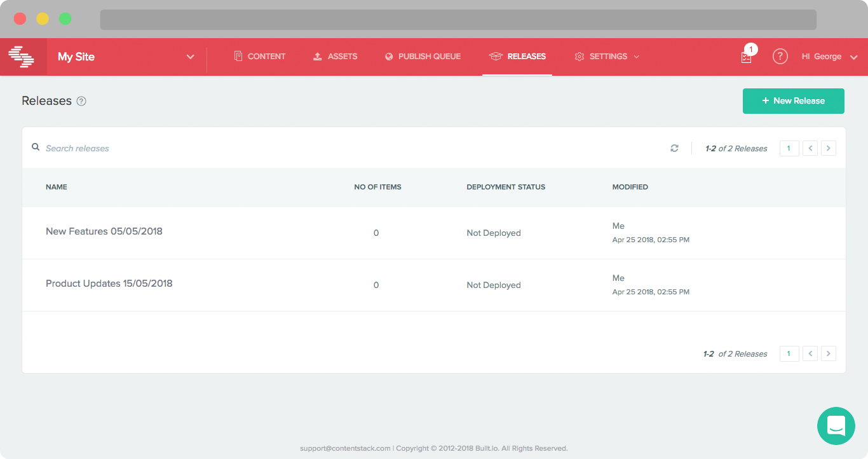The image size is (868, 459).
Task: Click the DEPLOYMENT STATUS column header
Action: (506, 187)
